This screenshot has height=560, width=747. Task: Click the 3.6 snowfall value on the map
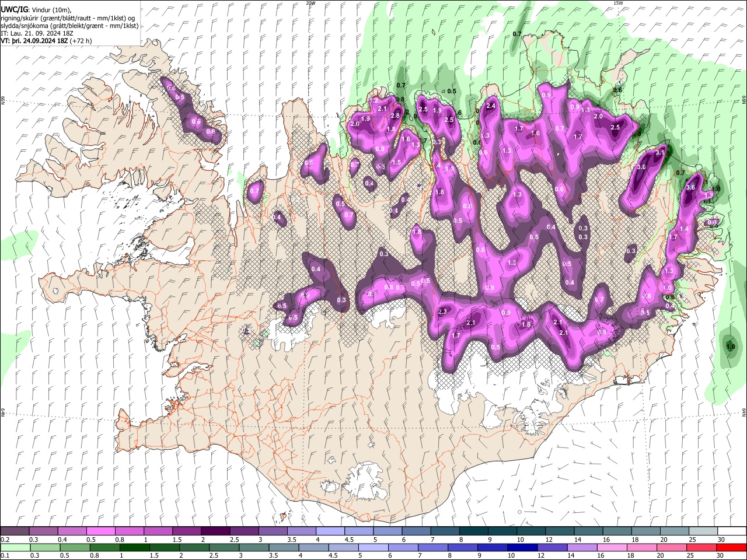(x=690, y=187)
